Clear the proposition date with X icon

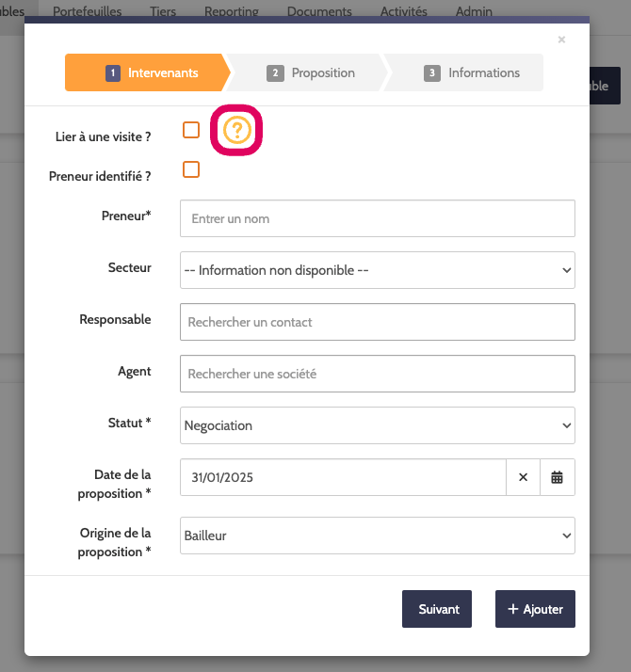(523, 477)
